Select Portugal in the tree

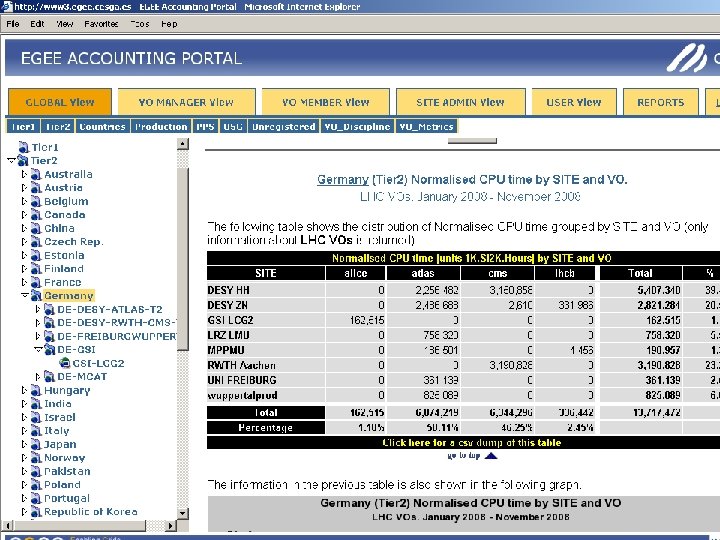click(x=67, y=499)
